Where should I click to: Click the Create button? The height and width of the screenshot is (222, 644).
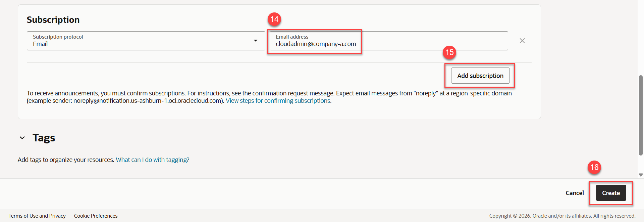tap(611, 193)
